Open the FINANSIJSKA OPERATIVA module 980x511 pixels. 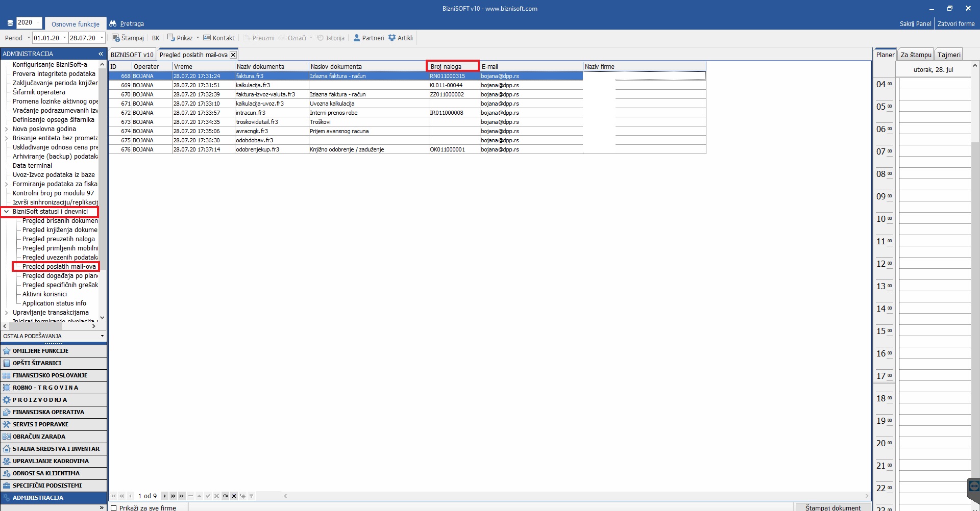click(x=54, y=412)
